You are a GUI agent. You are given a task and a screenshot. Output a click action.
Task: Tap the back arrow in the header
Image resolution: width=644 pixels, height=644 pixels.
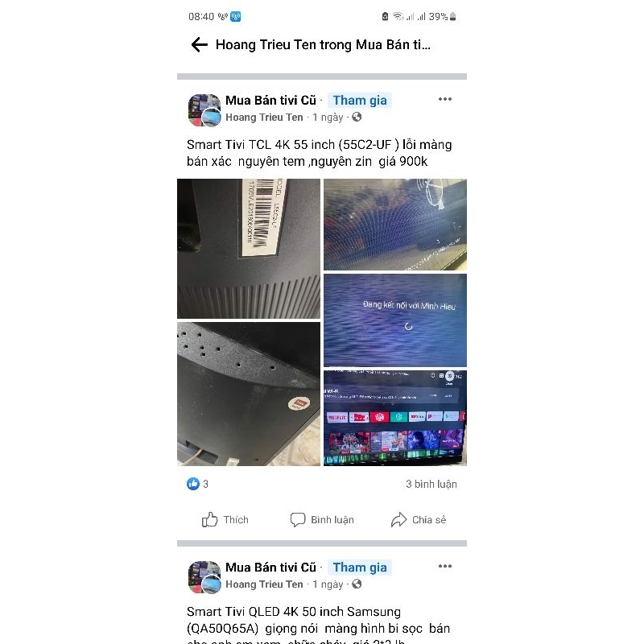[200, 45]
